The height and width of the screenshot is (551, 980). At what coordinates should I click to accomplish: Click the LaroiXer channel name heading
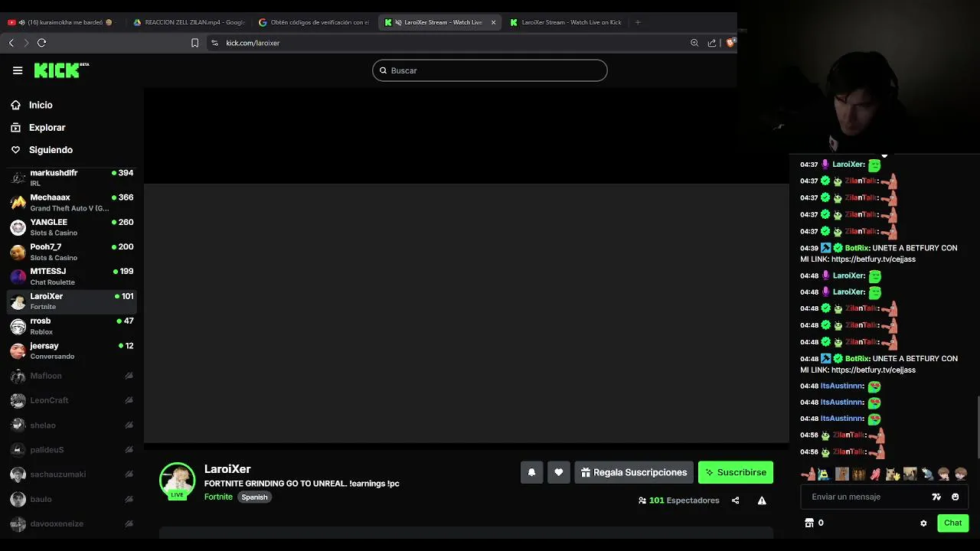227,469
